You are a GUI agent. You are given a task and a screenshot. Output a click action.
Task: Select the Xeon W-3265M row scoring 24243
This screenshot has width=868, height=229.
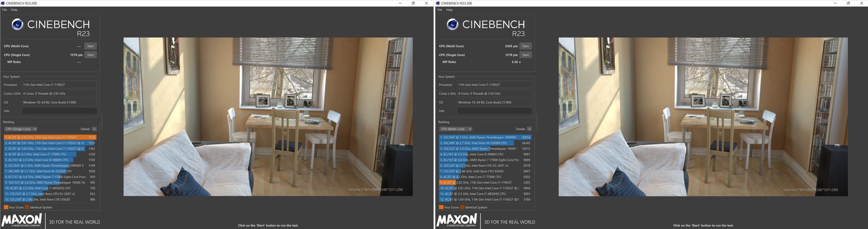point(485,143)
